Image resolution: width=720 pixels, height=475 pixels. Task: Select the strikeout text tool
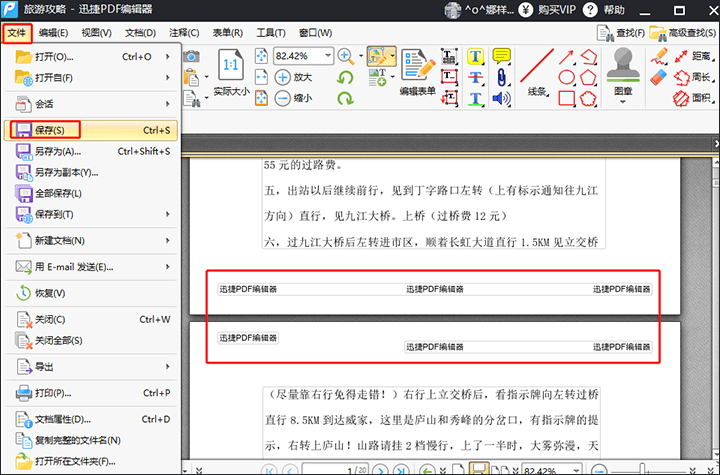[475, 78]
